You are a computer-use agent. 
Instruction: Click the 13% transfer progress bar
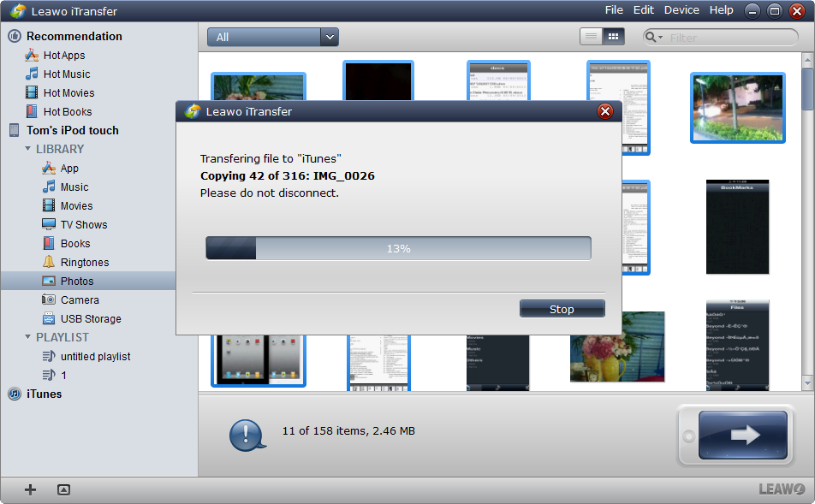398,248
